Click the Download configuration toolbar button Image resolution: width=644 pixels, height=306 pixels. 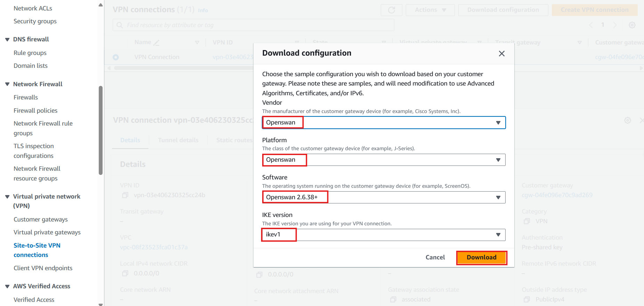click(x=503, y=10)
